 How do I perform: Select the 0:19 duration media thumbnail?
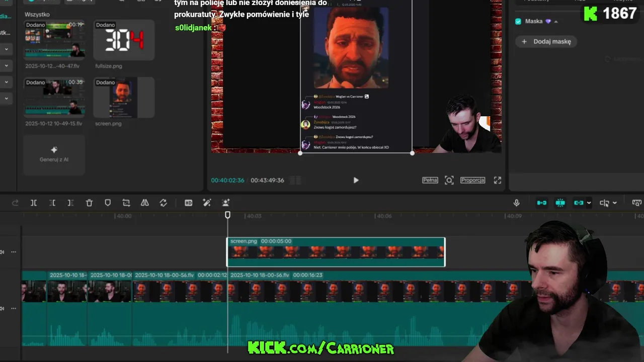coord(54,40)
